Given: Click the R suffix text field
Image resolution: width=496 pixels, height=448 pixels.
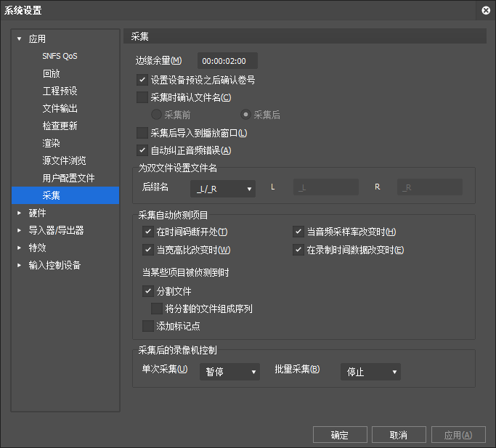Looking at the screenshot, I should (x=430, y=187).
